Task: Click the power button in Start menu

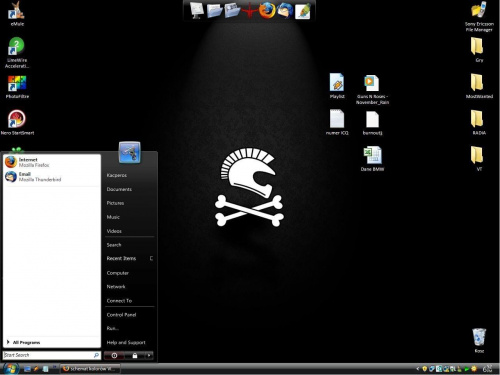Action: pos(114,356)
